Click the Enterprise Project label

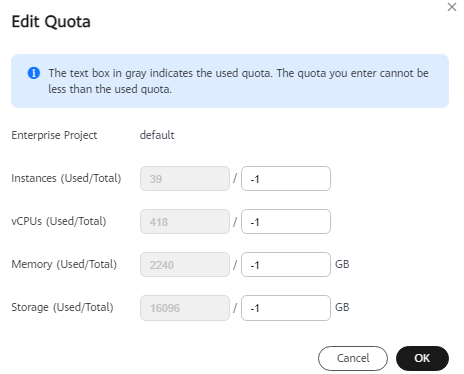point(54,135)
